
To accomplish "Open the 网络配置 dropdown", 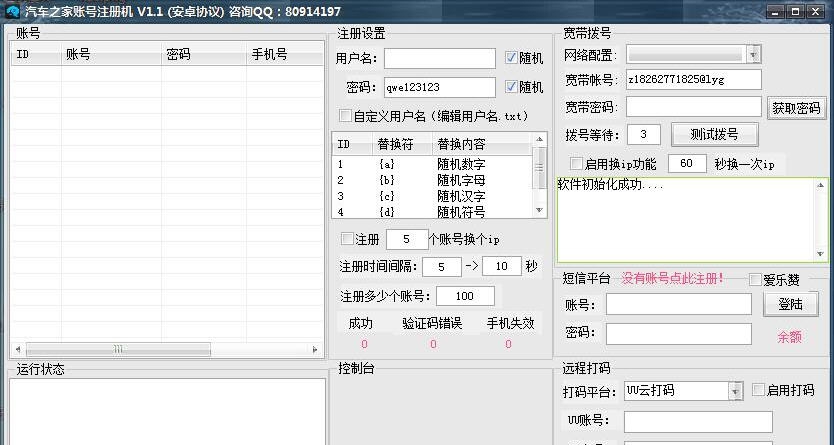I will pyautogui.click(x=753, y=54).
